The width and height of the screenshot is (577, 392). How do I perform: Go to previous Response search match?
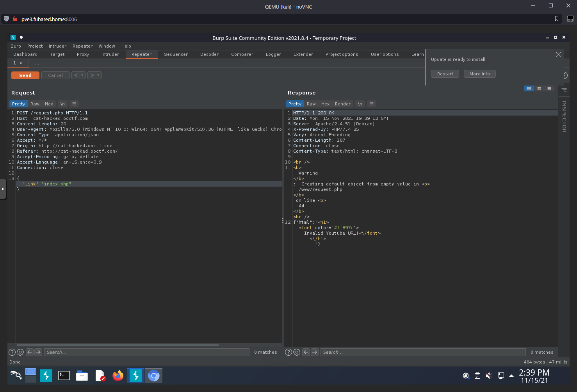pos(306,352)
